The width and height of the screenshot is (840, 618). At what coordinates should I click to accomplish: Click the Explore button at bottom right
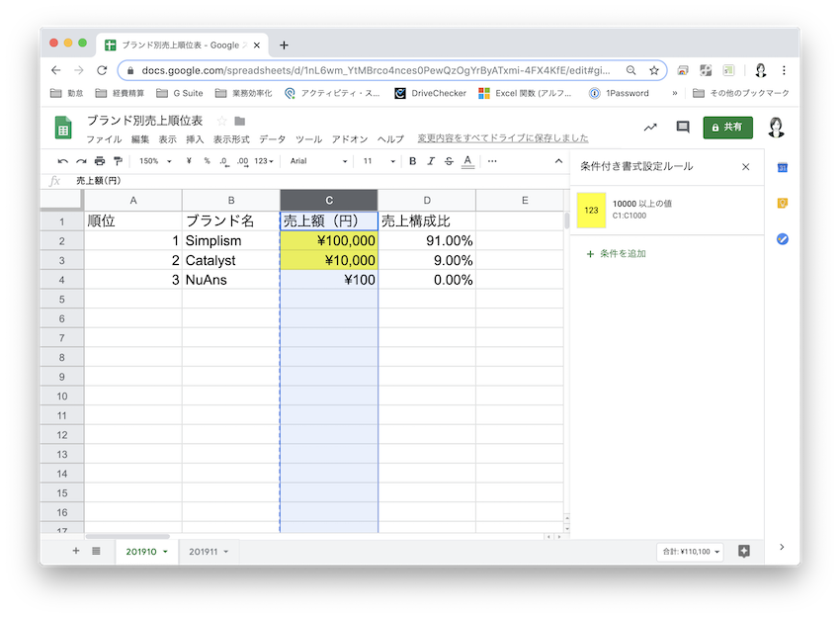tap(744, 551)
